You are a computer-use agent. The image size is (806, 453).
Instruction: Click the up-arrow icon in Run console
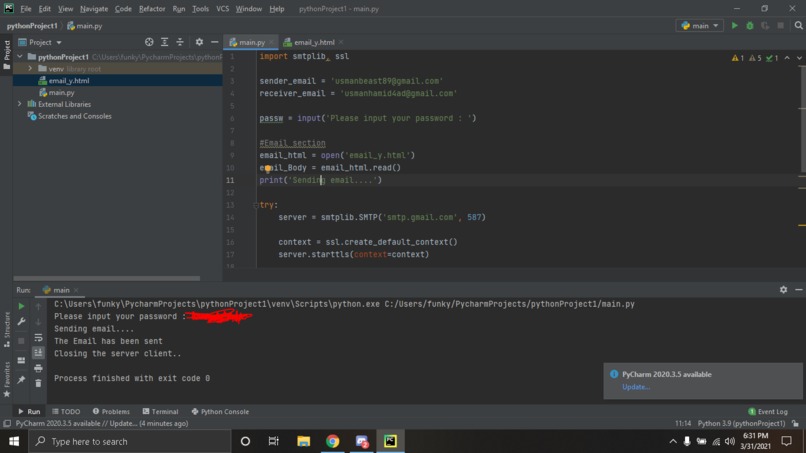38,306
